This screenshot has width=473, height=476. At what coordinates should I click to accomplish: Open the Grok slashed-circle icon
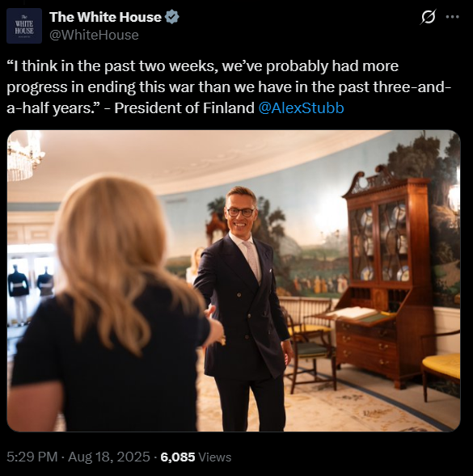tap(428, 17)
